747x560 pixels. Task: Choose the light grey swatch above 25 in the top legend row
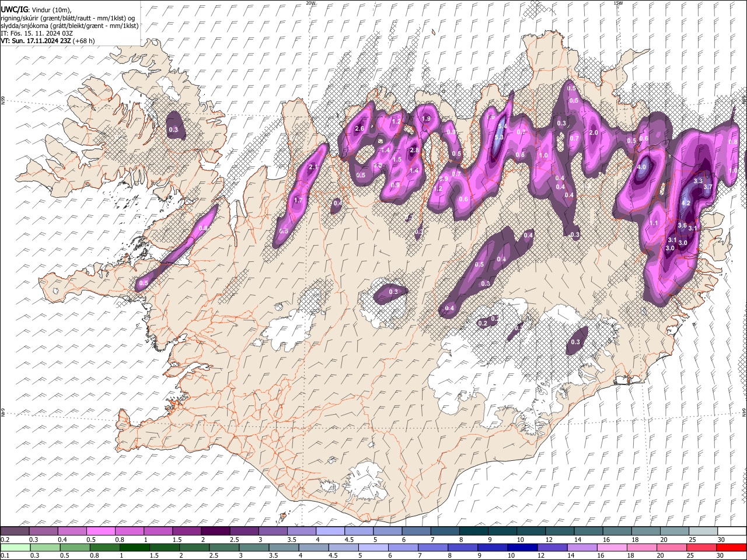click(703, 531)
